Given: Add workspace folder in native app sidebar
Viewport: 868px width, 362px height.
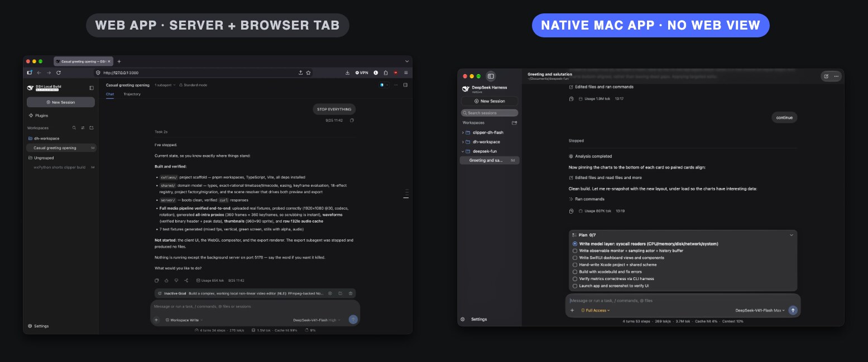Looking at the screenshot, I should pos(514,123).
